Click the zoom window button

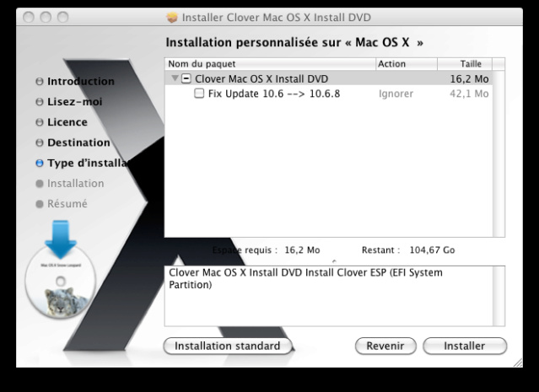pyautogui.click(x=63, y=17)
